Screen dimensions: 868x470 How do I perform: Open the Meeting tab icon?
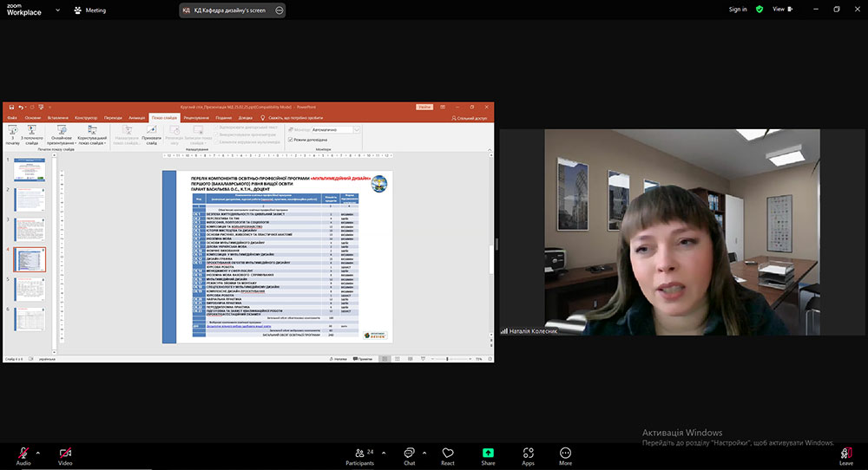(x=77, y=10)
